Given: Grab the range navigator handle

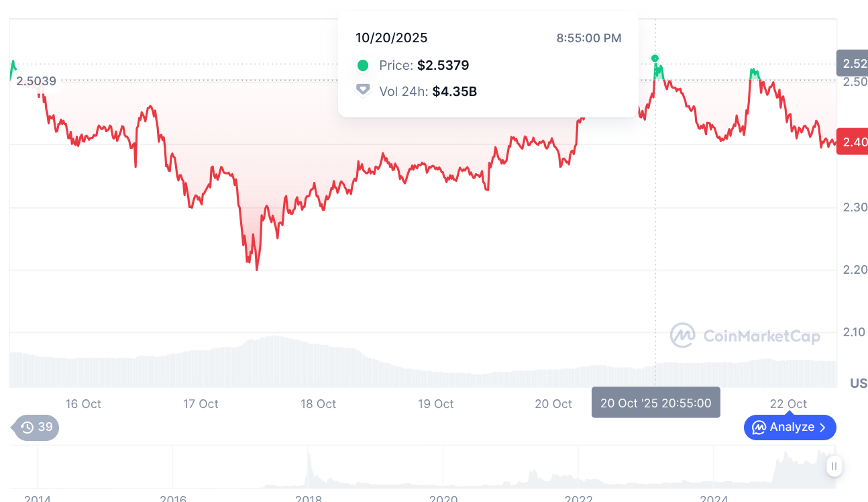Looking at the screenshot, I should [x=834, y=466].
